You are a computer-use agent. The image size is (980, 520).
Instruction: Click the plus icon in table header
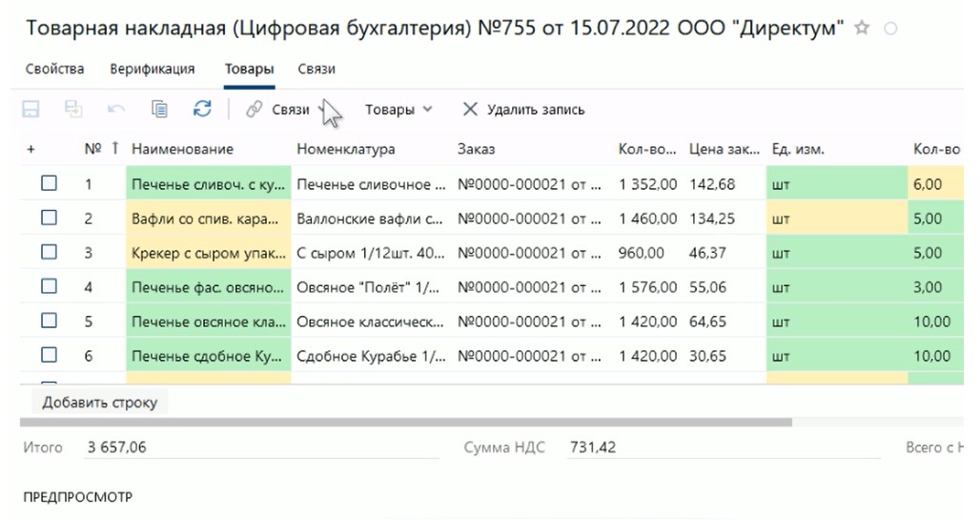pos(31,149)
